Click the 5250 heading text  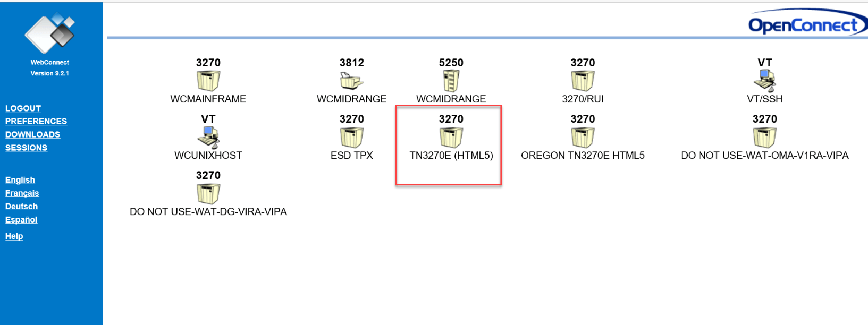[451, 63]
